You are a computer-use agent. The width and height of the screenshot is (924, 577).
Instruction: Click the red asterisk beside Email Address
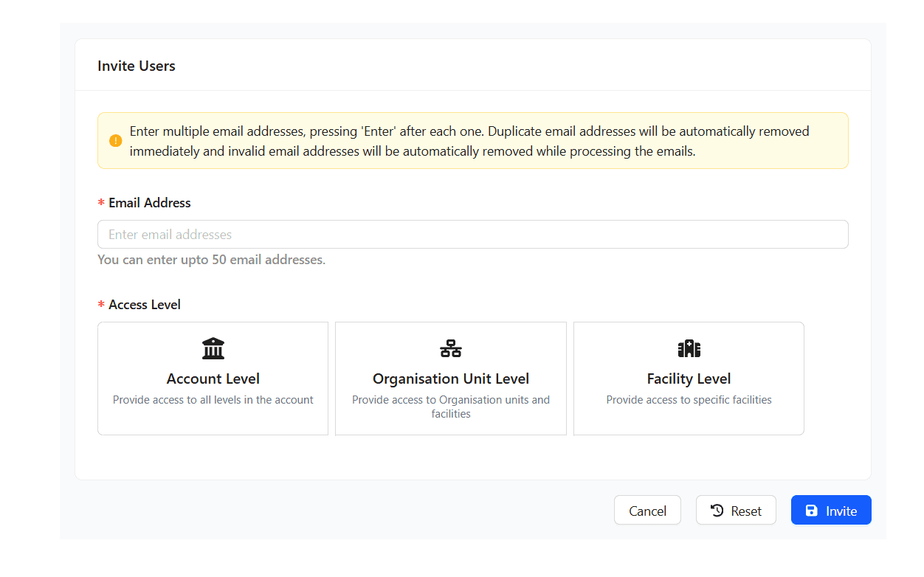point(100,202)
